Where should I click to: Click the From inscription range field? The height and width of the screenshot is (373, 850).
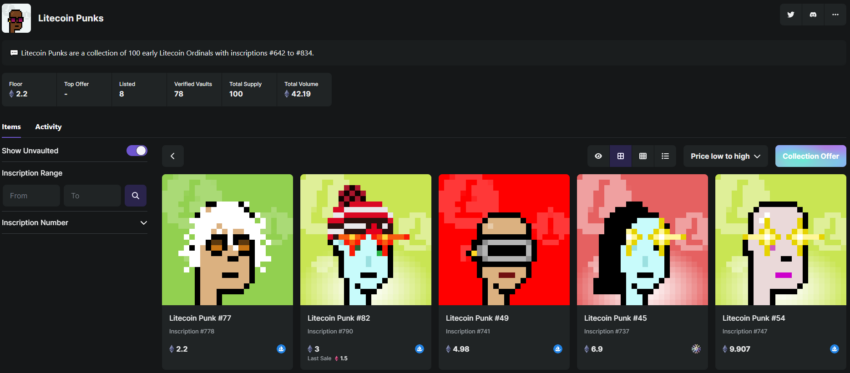click(x=31, y=196)
